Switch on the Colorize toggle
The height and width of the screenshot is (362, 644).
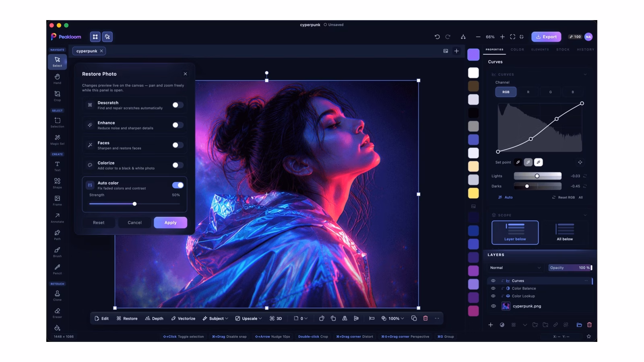coord(178,165)
